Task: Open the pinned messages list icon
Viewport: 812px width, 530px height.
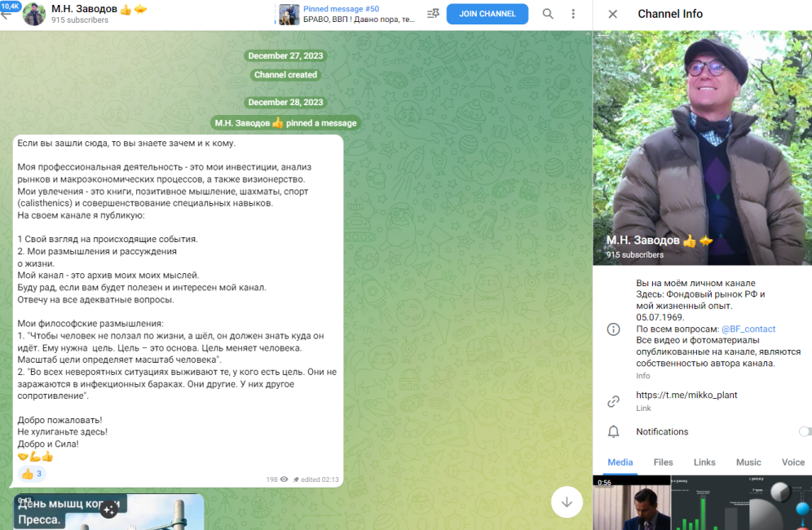Action: (435, 14)
